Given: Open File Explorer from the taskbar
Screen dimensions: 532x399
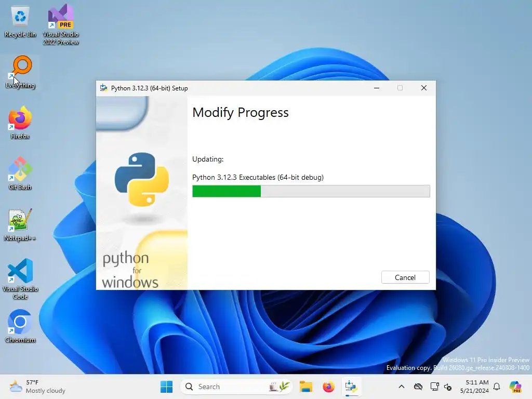Looking at the screenshot, I should click(305, 387).
